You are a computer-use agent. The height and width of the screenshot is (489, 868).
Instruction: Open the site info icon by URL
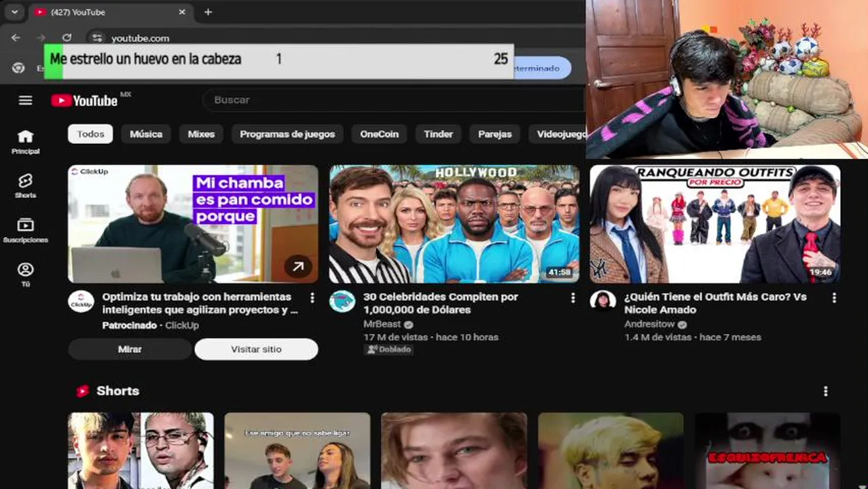point(97,38)
